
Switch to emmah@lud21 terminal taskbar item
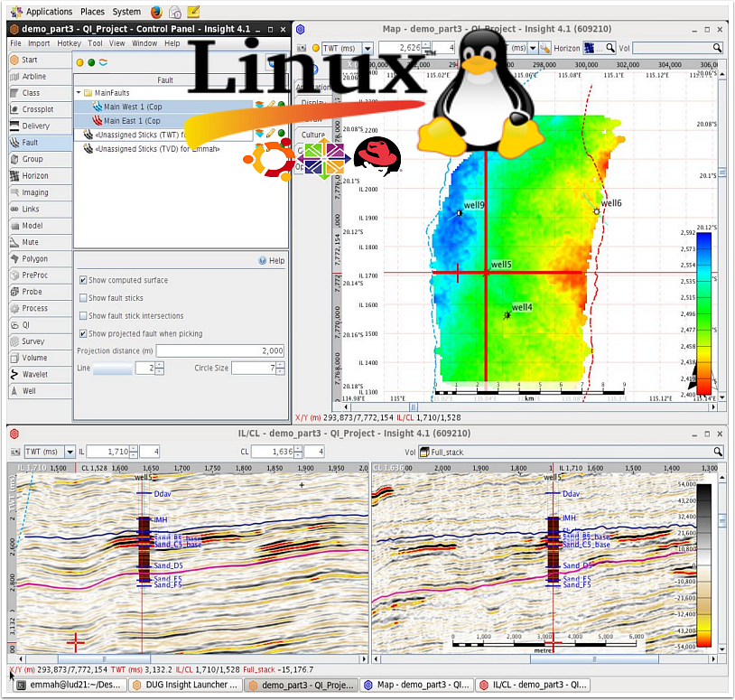(70, 685)
